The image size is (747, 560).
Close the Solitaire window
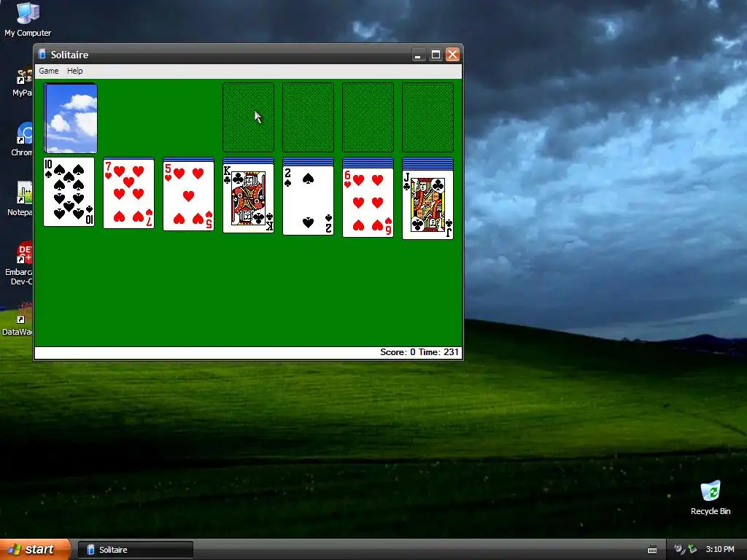tap(452, 55)
